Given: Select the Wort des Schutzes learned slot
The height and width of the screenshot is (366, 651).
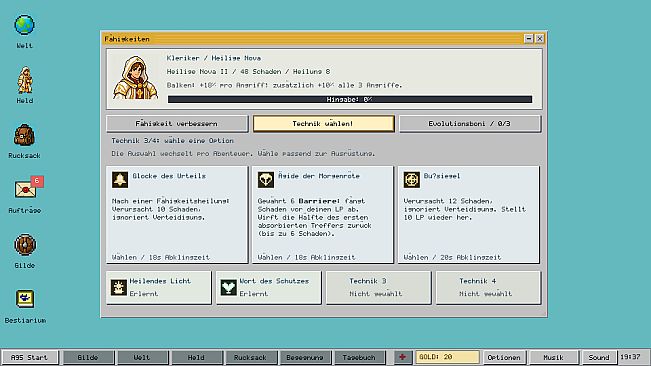Looking at the screenshot, I should pos(269,288).
